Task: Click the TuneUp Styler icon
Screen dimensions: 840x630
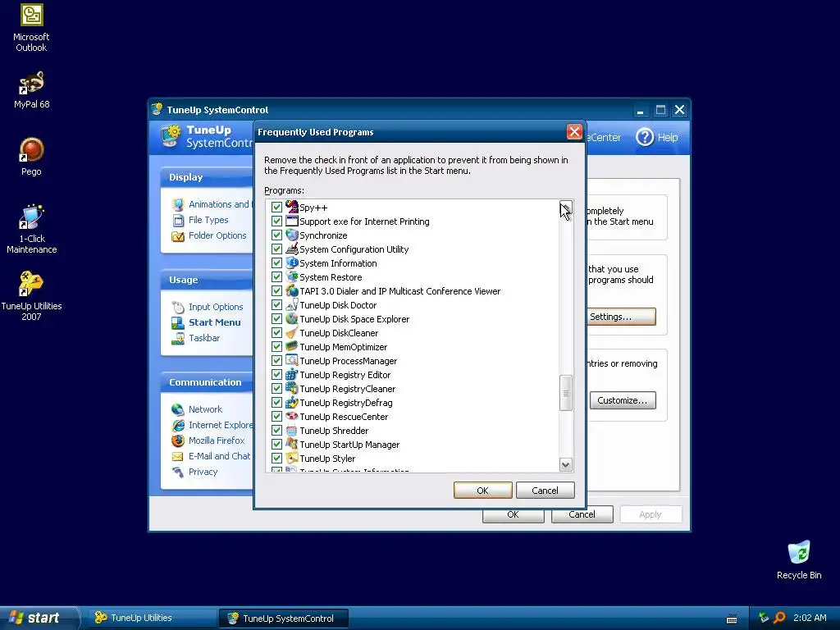Action: coord(291,458)
